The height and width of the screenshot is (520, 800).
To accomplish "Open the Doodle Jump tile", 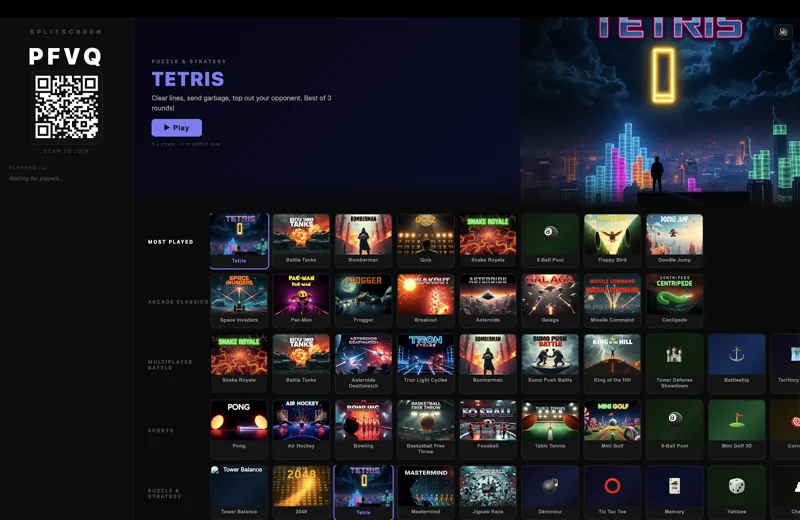I will pos(674,240).
